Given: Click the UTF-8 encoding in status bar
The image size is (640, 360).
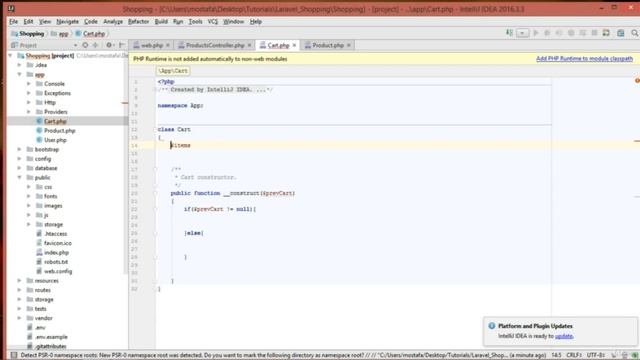Looking at the screenshot, I should click(x=596, y=355).
